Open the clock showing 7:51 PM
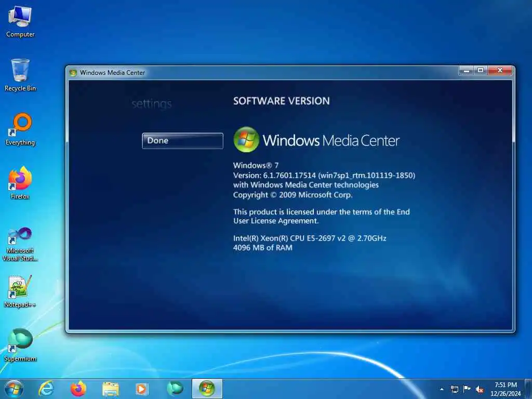This screenshot has height=399, width=532. pyautogui.click(x=506, y=389)
